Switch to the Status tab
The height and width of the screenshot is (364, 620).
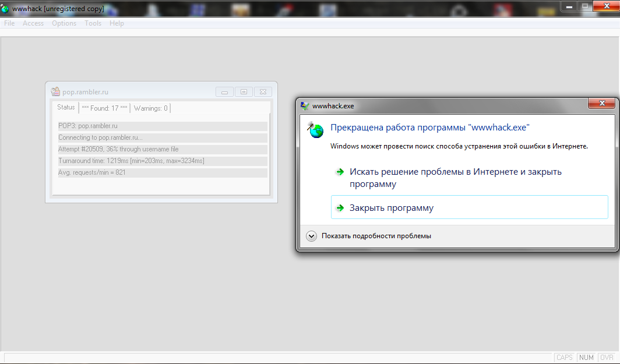click(66, 108)
